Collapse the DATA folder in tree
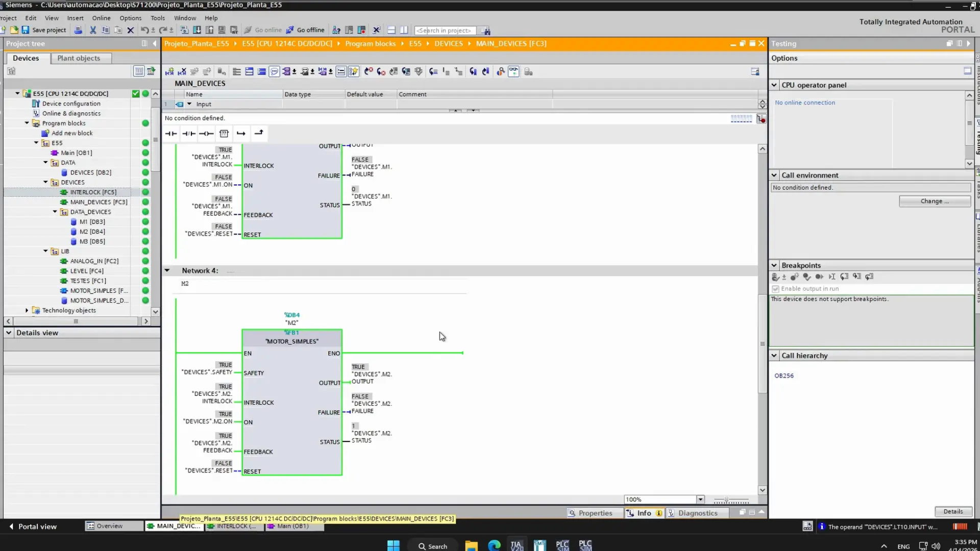This screenshot has height=551, width=980. [45, 163]
